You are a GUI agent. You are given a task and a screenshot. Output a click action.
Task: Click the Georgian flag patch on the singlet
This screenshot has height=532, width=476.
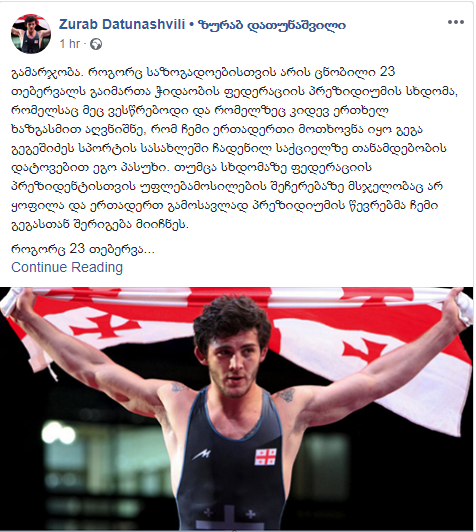click(x=265, y=457)
